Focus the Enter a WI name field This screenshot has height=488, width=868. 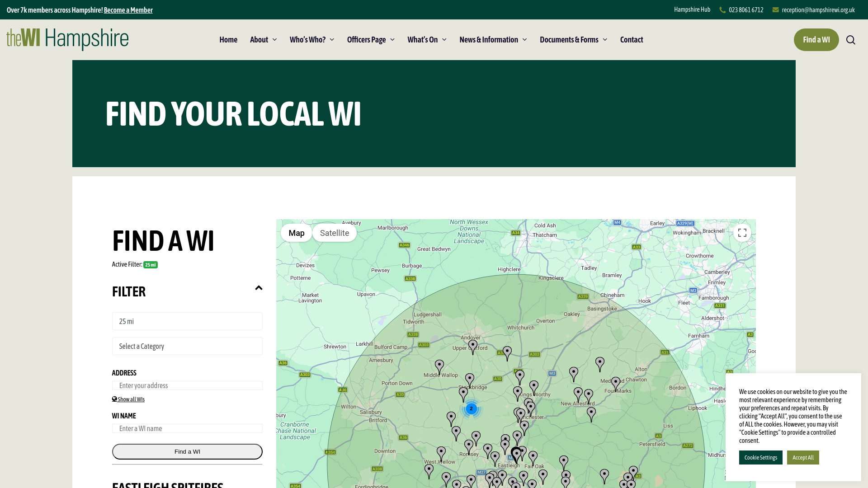click(x=187, y=428)
